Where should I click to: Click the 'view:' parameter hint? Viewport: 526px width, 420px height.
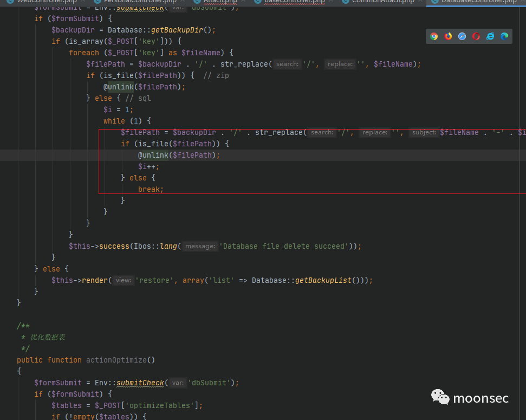pos(124,280)
